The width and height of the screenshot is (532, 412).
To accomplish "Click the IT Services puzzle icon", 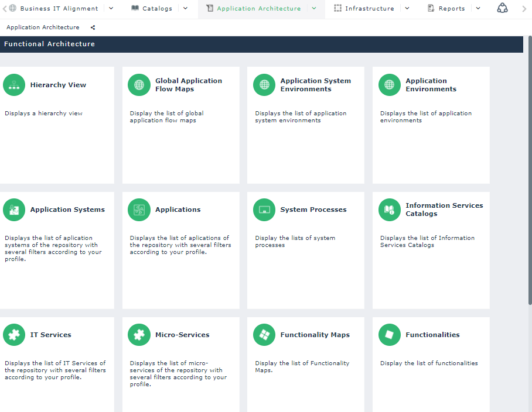I will tap(14, 335).
